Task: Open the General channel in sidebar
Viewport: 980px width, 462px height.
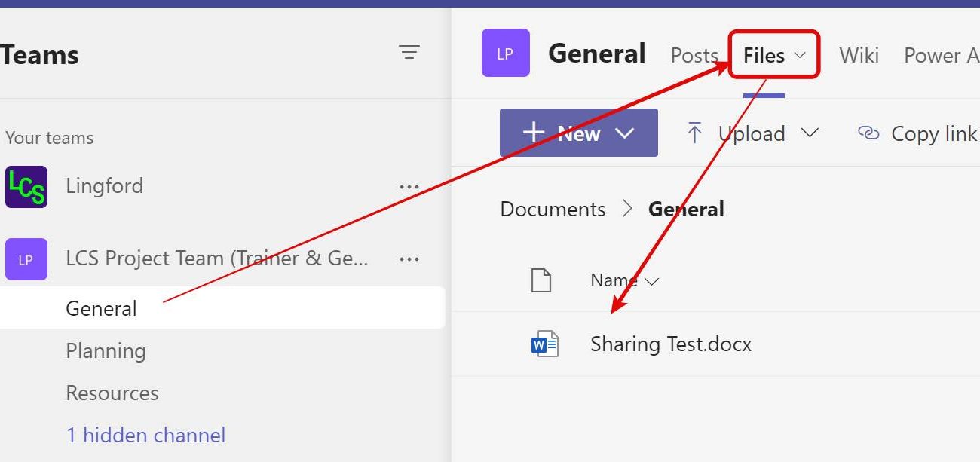Action: [222, 307]
